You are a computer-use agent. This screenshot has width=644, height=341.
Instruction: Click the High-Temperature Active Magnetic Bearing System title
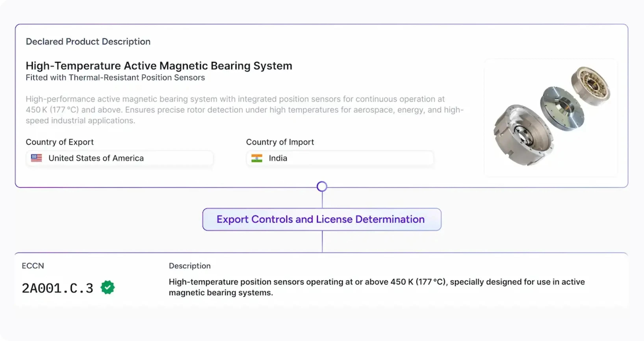click(x=159, y=66)
